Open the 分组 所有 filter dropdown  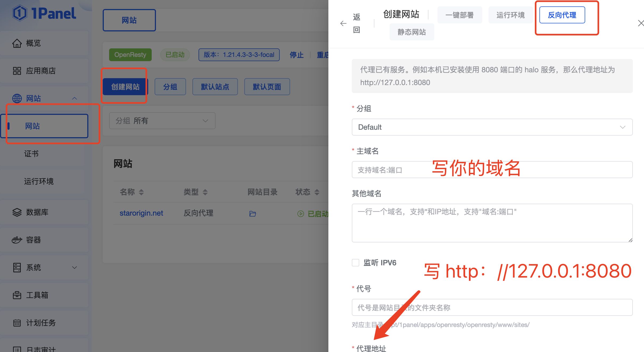click(162, 121)
